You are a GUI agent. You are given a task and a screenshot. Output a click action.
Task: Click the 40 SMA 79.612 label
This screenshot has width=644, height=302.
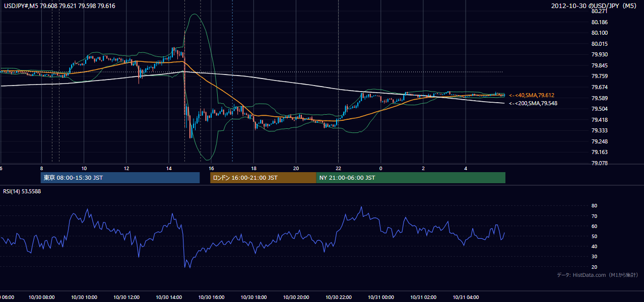pos(532,95)
